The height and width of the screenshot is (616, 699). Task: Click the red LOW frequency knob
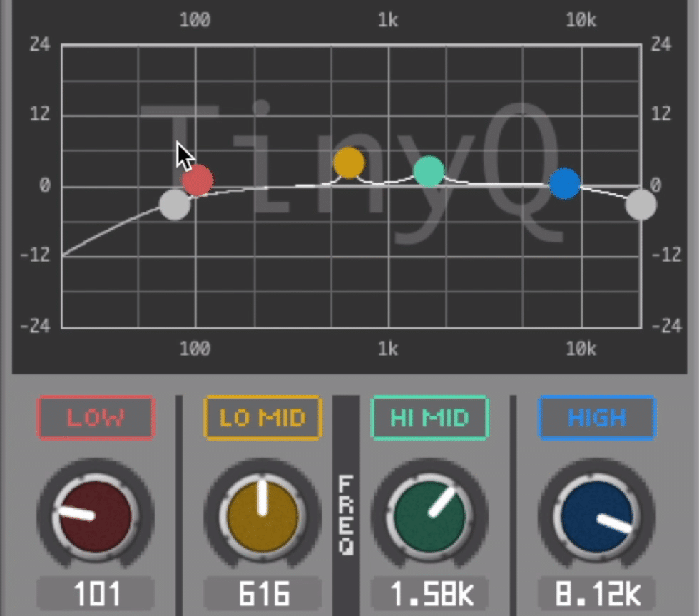(96, 517)
